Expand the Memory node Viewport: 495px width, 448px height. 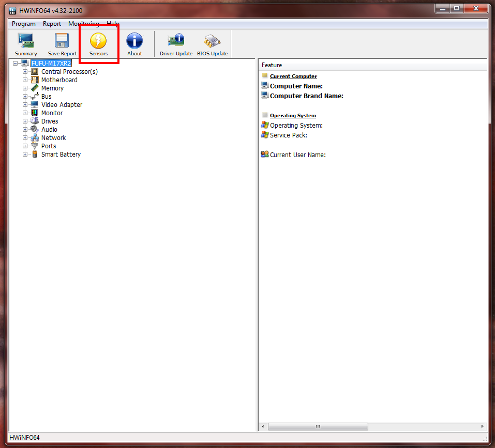[25, 88]
